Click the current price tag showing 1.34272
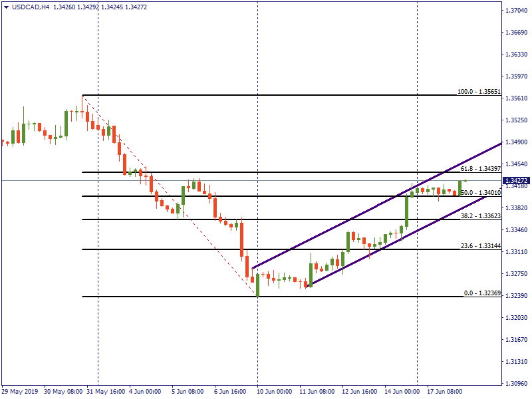The width and height of the screenshot is (532, 399). 517,180
